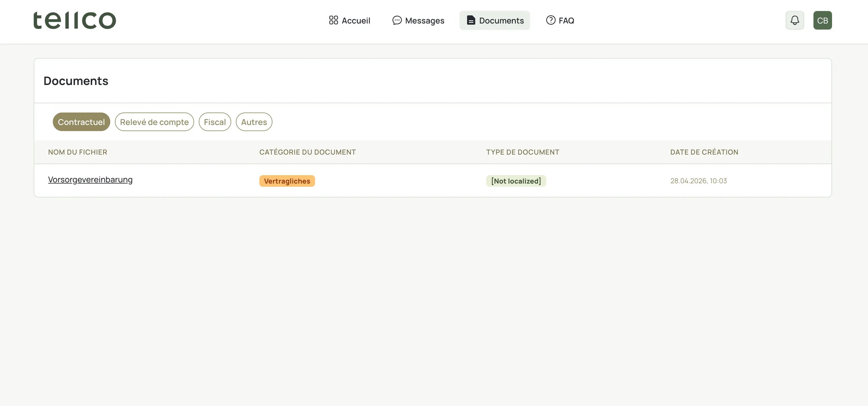Switch to the Fiscal filter
This screenshot has height=406, width=868.
click(215, 122)
